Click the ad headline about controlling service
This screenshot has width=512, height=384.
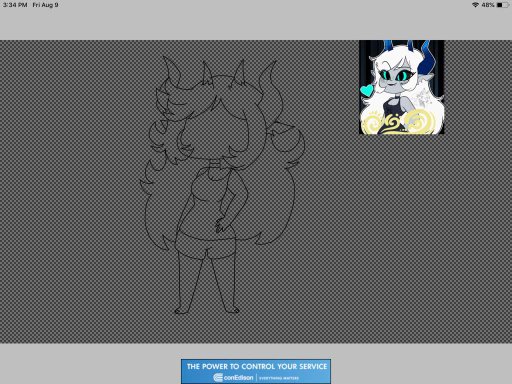pos(257,366)
